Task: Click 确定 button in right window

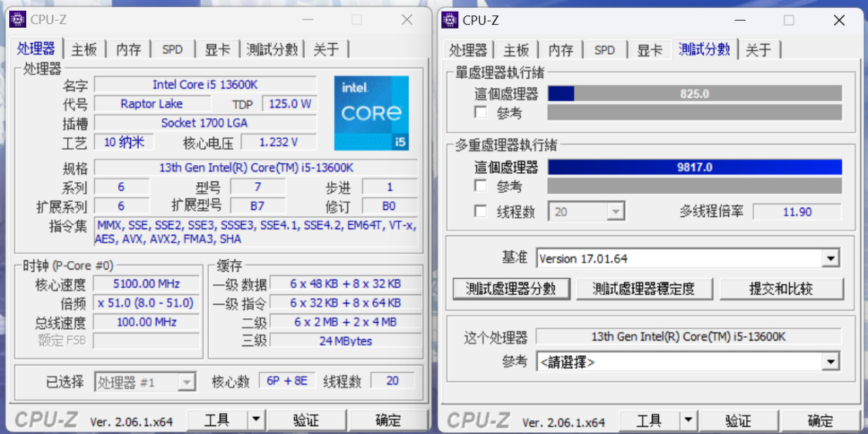Action: (820, 419)
